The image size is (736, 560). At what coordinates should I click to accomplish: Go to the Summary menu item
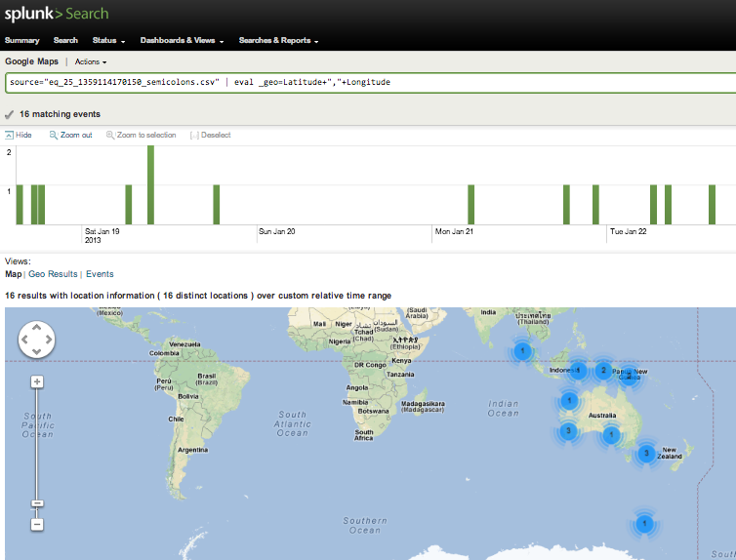click(21, 41)
